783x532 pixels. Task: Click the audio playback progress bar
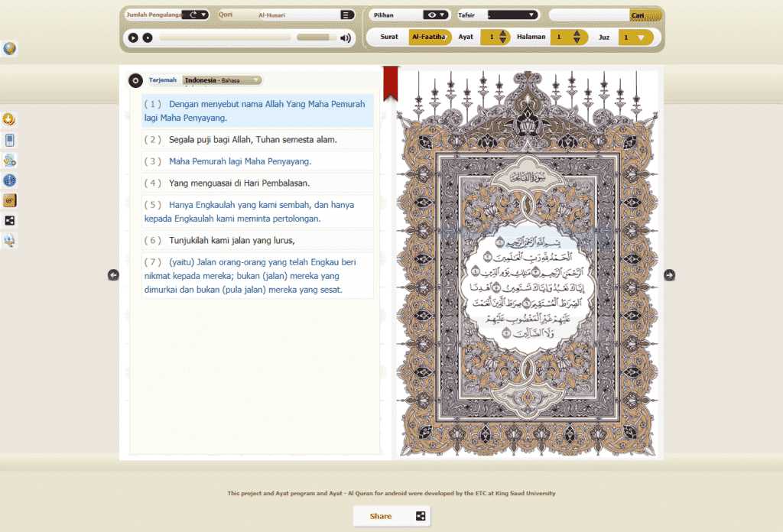tap(226, 37)
